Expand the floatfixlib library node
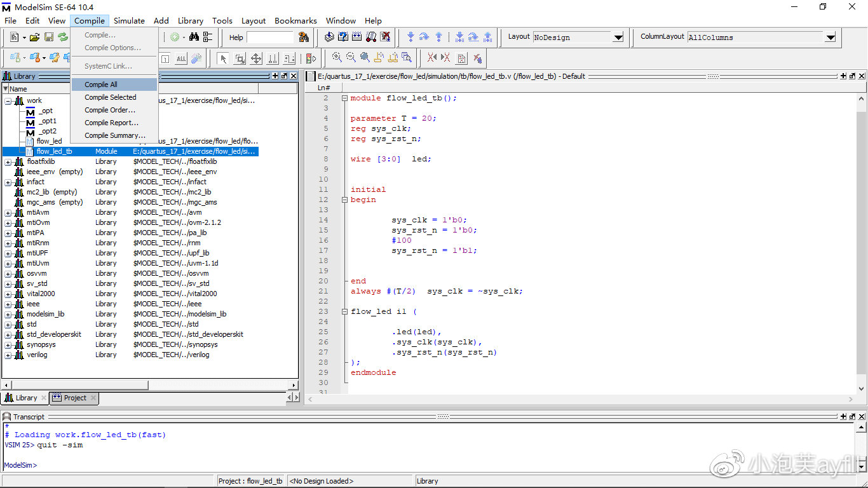 click(x=8, y=161)
